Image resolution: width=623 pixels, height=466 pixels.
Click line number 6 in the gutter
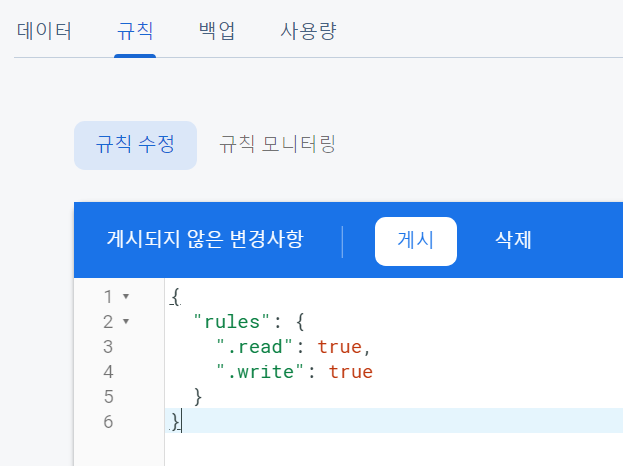click(x=108, y=422)
